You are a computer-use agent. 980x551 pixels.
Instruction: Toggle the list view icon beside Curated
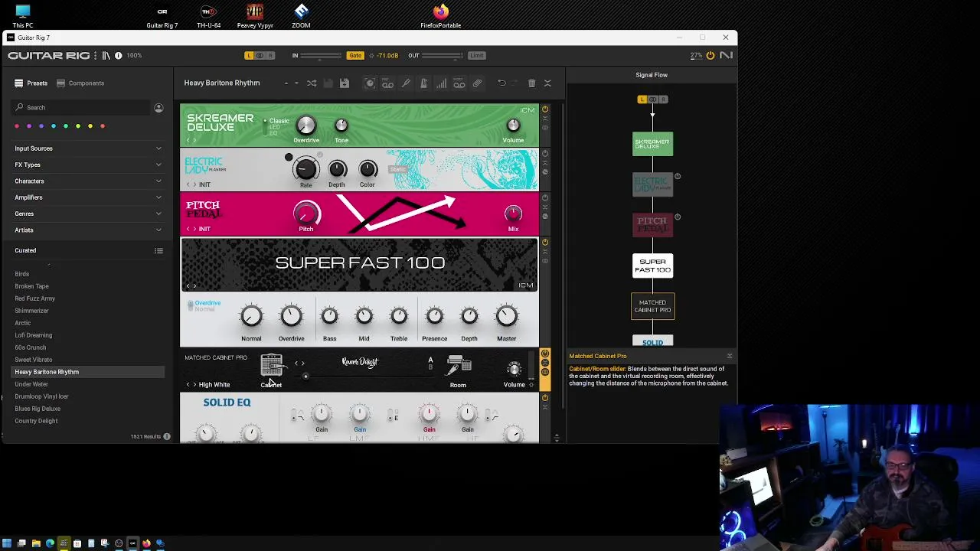click(x=158, y=250)
